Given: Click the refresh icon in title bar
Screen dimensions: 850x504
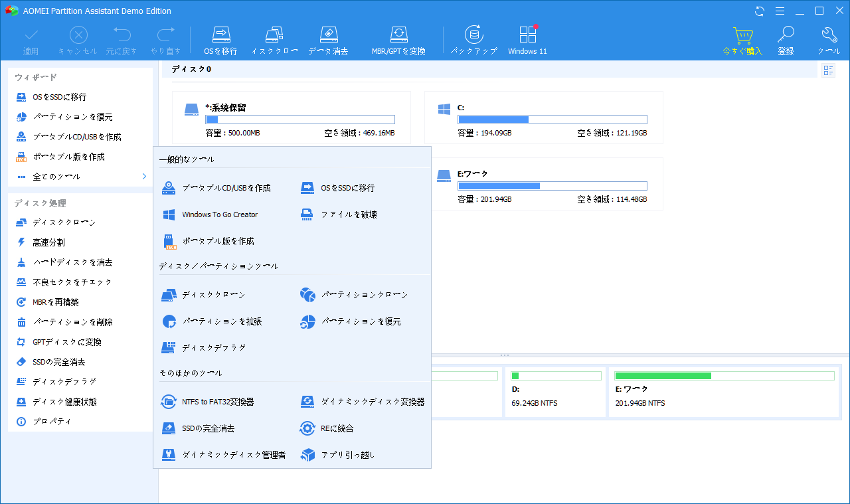Looking at the screenshot, I should [760, 11].
